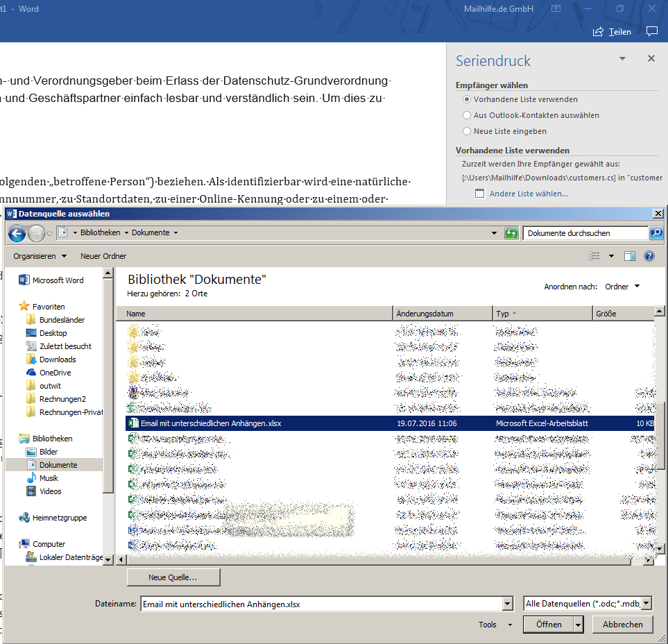
Task: Open the Dateiname combo box arrow
Action: (x=507, y=604)
